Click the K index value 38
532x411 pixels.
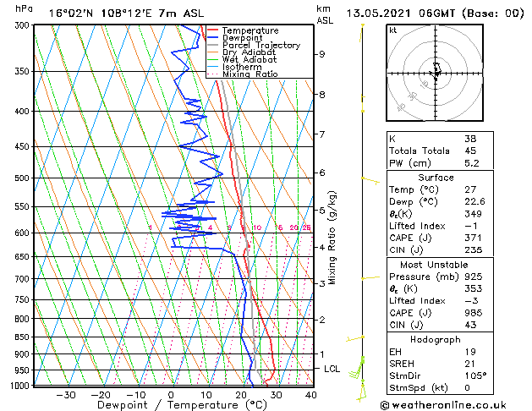(x=470, y=139)
